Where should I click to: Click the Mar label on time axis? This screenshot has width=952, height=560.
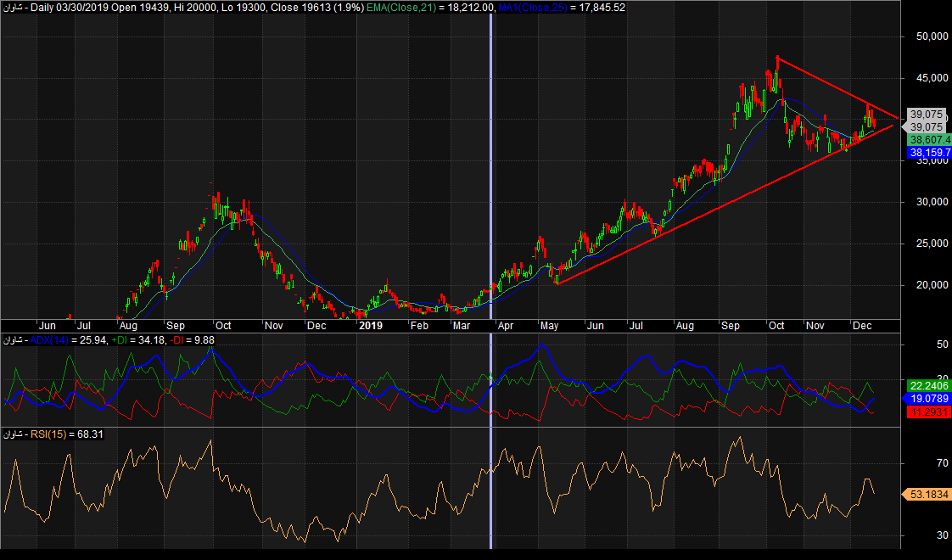point(462,326)
